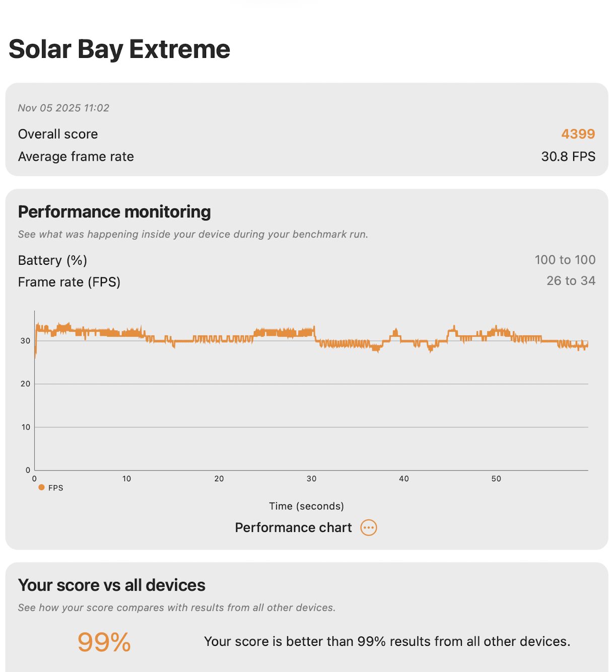Viewport: 616px width, 672px height.
Task: Click the 50 second tick label
Action: 496,479
